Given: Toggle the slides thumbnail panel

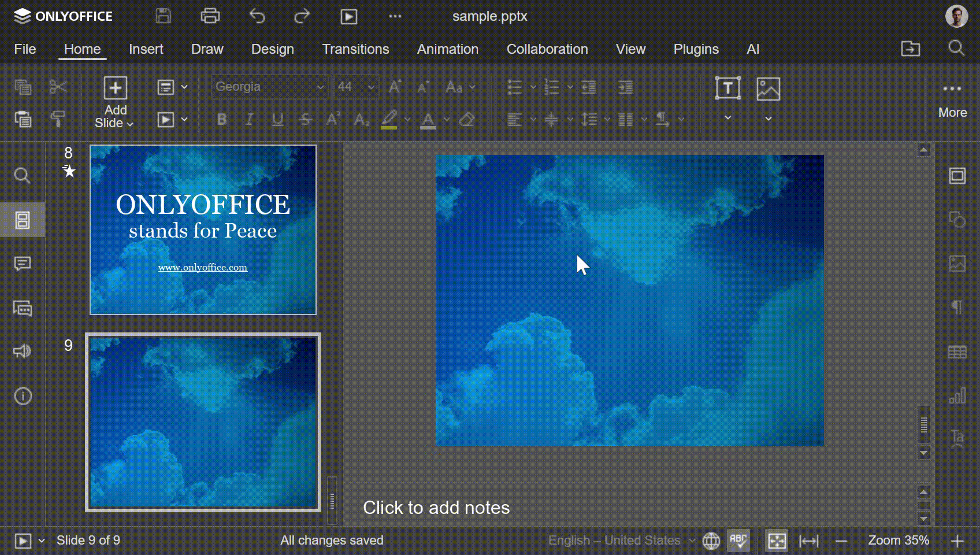Looking at the screenshot, I should coord(23,220).
